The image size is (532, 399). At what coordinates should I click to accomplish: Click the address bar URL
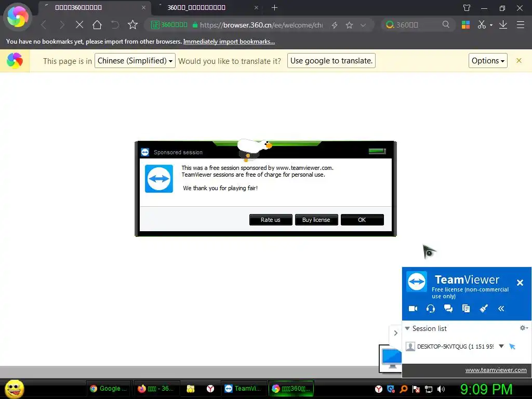(261, 25)
